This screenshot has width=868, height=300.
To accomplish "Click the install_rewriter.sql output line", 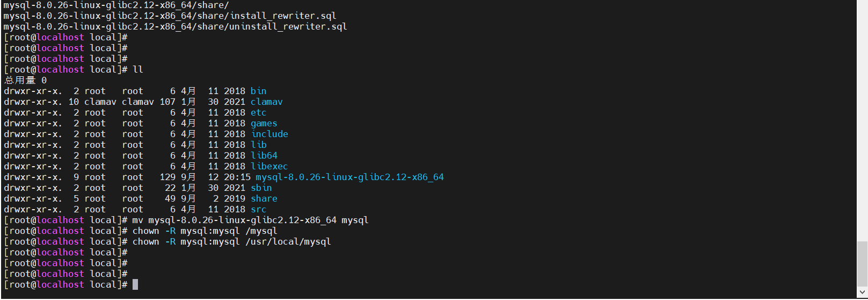I will point(170,16).
